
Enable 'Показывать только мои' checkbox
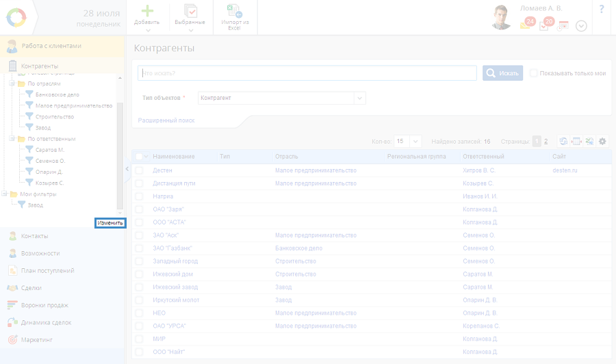coord(534,73)
